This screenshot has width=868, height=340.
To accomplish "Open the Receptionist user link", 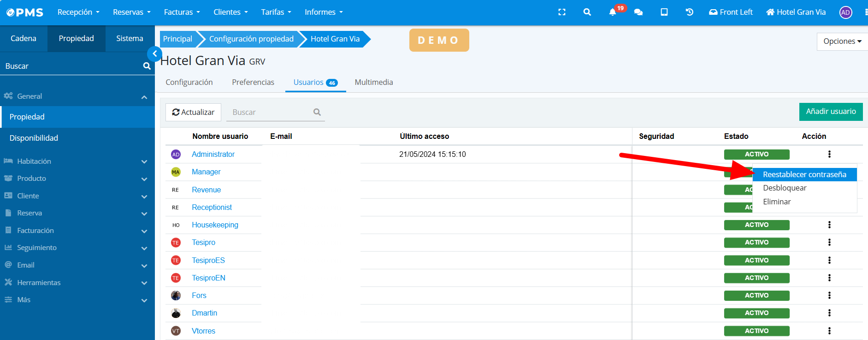I will pos(212,208).
